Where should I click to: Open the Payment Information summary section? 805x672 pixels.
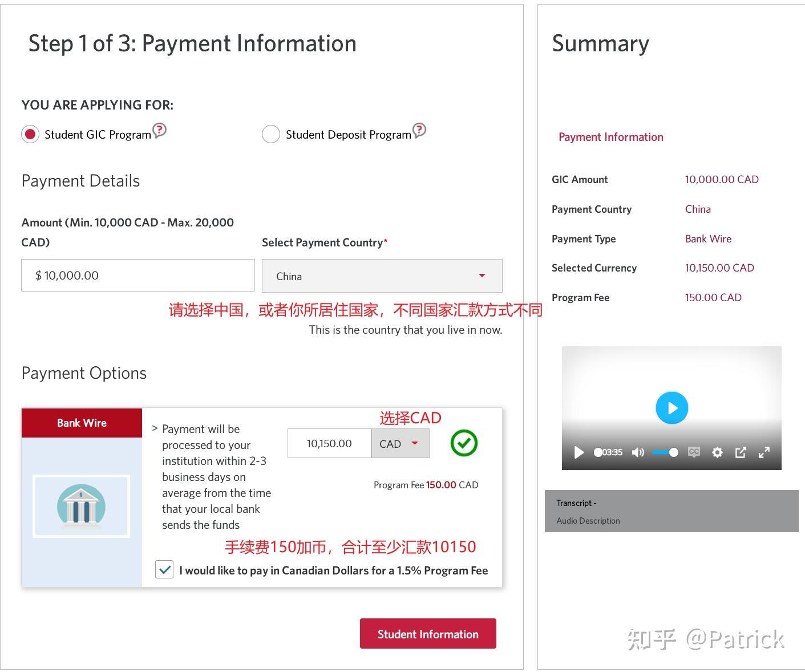click(610, 137)
